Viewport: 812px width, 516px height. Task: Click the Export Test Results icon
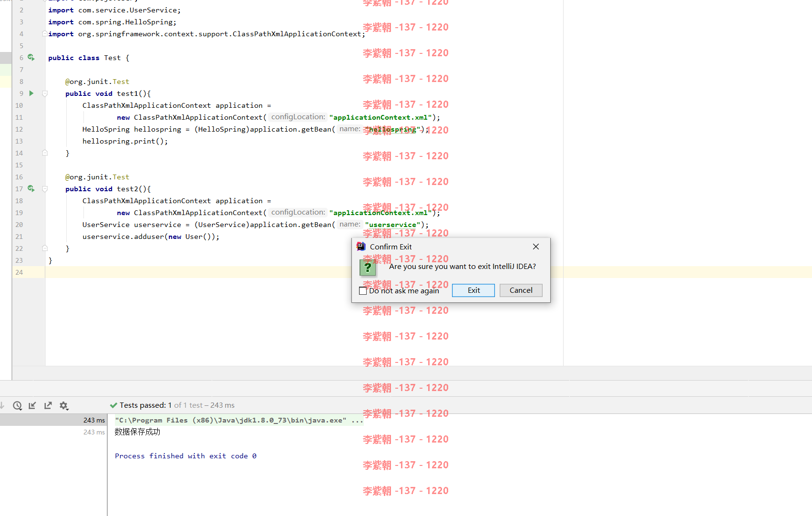(48, 405)
